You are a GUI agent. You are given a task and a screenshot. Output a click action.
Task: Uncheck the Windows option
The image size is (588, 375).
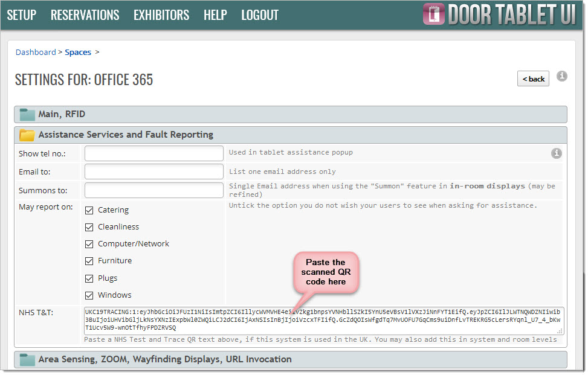[x=89, y=295]
